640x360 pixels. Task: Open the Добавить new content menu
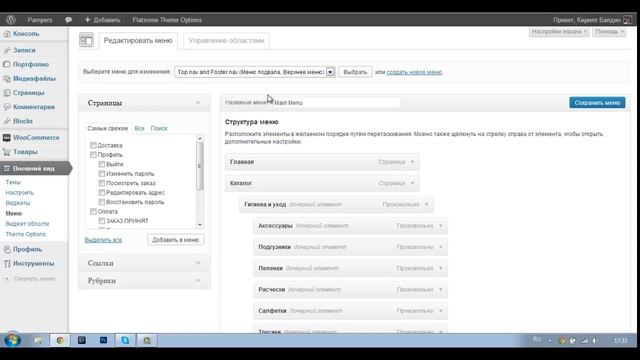click(x=102, y=20)
